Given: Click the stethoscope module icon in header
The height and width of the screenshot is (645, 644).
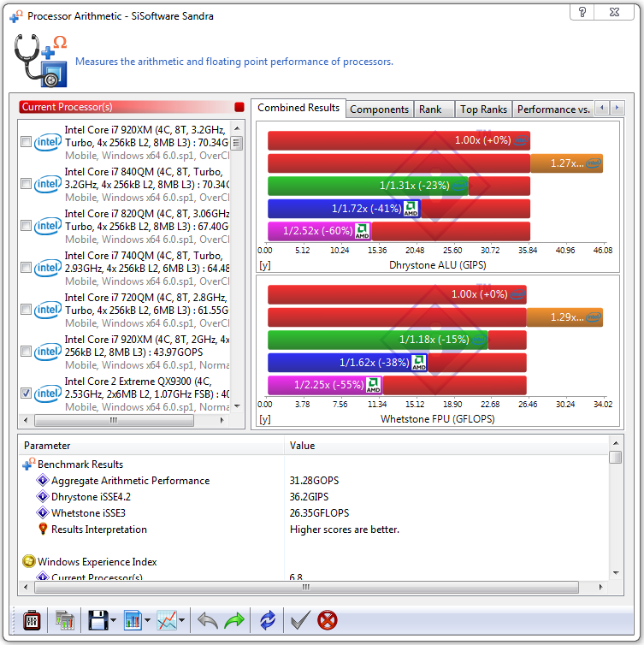Looking at the screenshot, I should click(40, 61).
